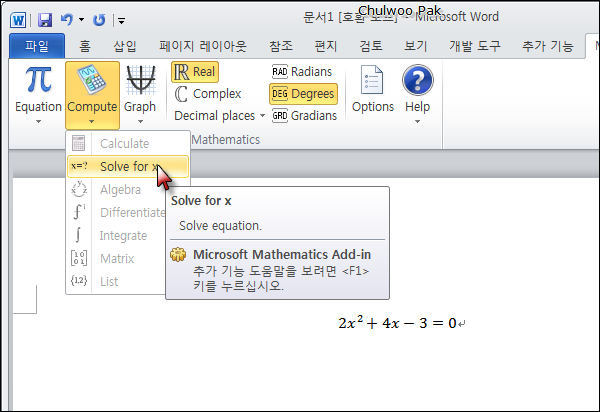600x412 pixels.
Task: Click the Help question mark icon
Action: pos(417,80)
